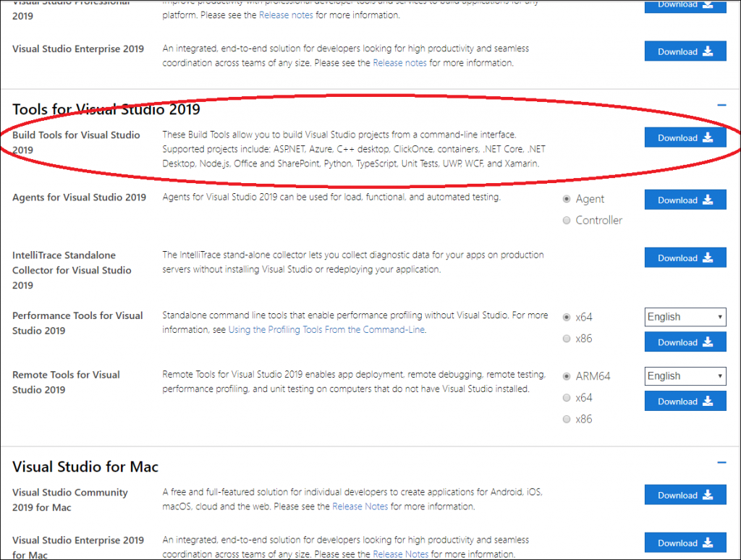Viewport: 741px width, 560px height.
Task: Open Release Notes link for Community 2019 for Mac
Action: [x=360, y=506]
